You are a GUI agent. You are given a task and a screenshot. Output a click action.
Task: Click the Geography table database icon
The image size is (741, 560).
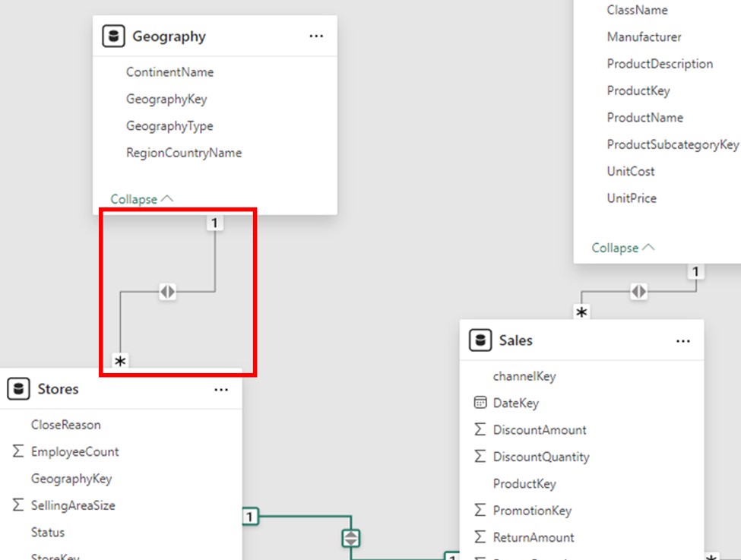114,36
